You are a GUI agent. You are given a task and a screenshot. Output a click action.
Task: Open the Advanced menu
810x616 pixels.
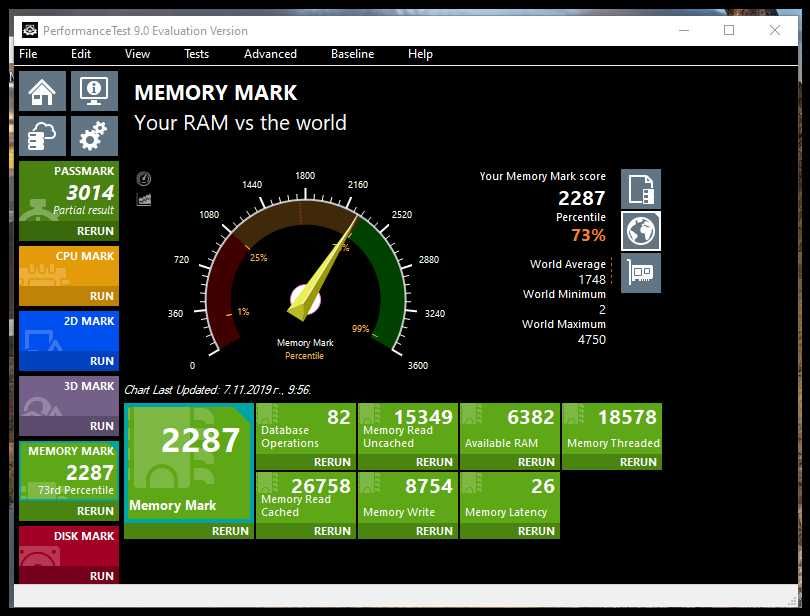pyautogui.click(x=270, y=54)
